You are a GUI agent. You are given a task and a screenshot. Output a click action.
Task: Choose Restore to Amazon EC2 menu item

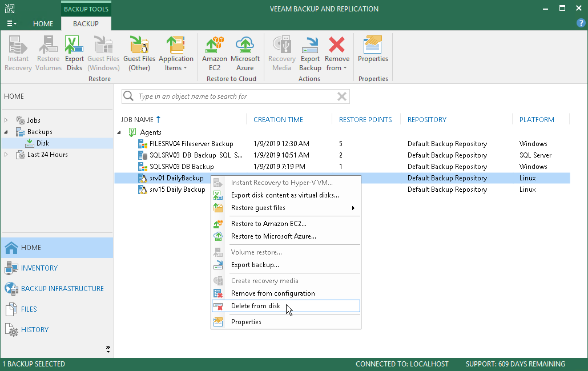[x=286, y=224]
